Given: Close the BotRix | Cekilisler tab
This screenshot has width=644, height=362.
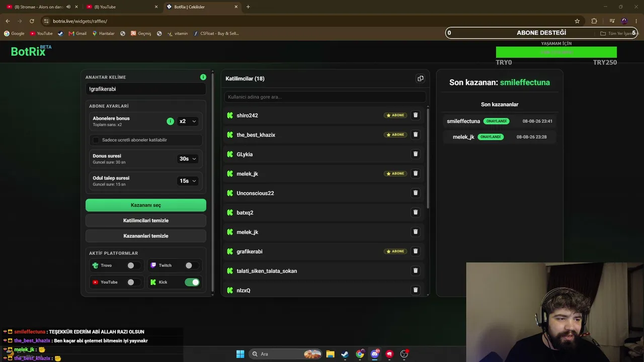Looking at the screenshot, I should [x=236, y=7].
